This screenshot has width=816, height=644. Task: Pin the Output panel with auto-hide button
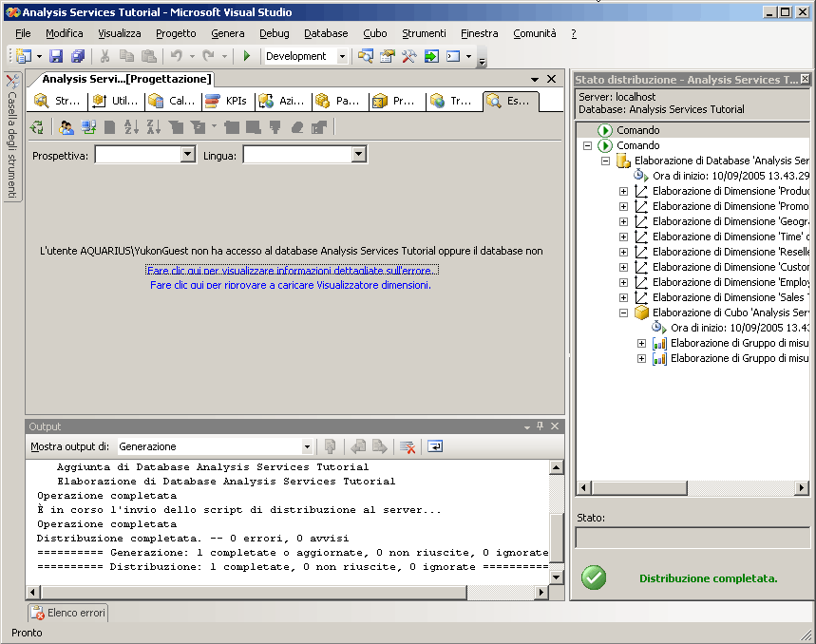(541, 426)
